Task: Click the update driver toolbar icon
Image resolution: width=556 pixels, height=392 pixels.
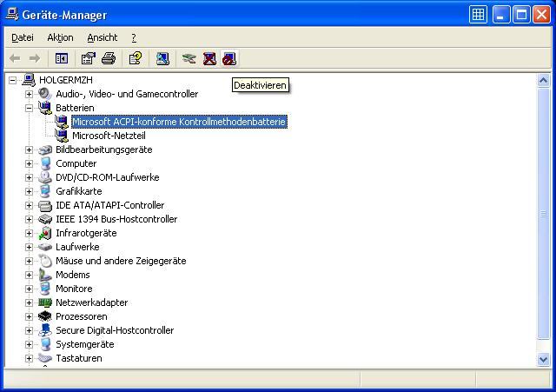Action: click(x=189, y=58)
